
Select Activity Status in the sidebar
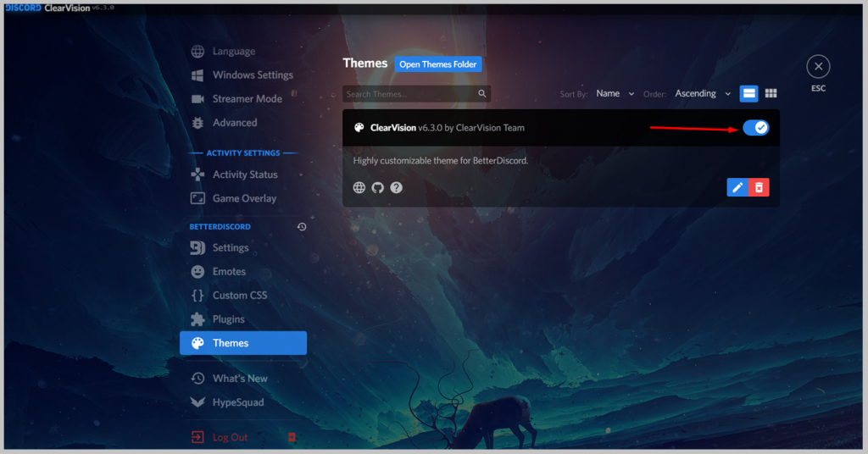click(243, 174)
